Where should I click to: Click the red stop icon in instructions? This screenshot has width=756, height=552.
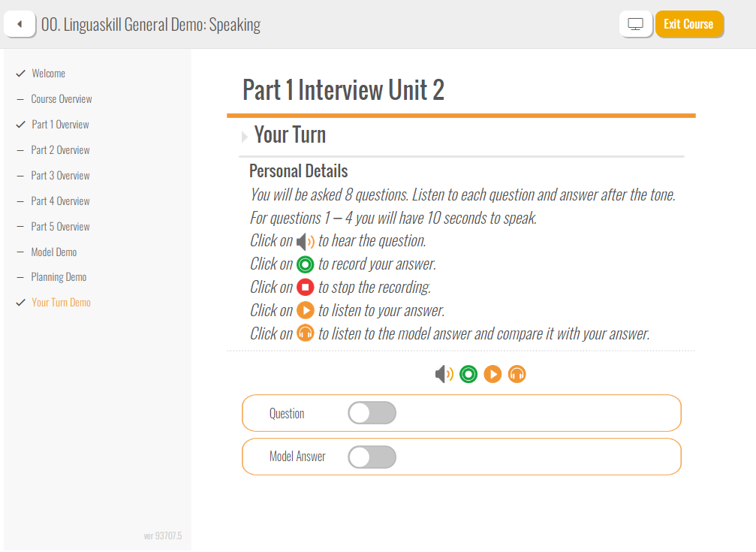[306, 287]
